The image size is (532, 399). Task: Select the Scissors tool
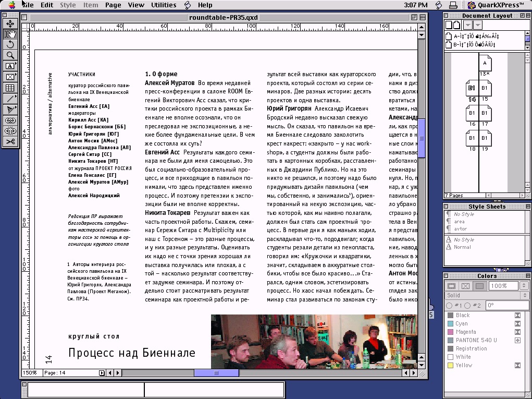pos(10,141)
